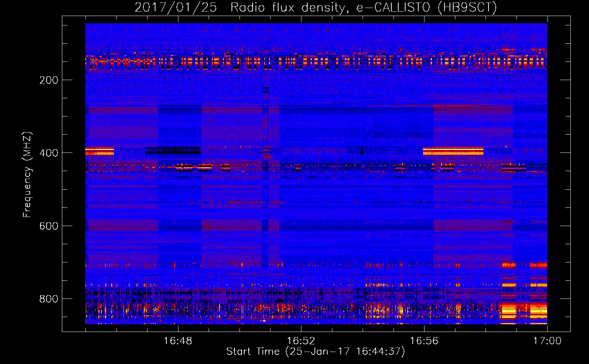589x364 pixels.
Task: Click the Start Time axis caption
Action: tap(316, 352)
